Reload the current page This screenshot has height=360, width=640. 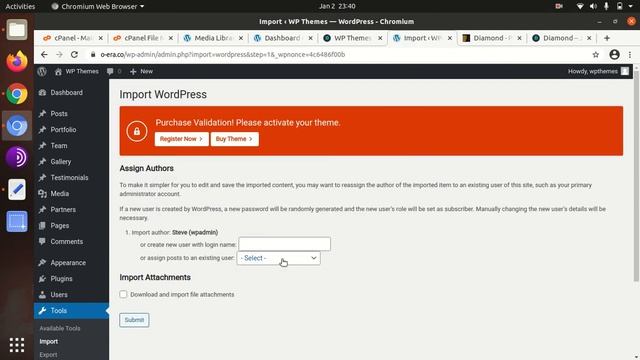[x=74, y=54]
